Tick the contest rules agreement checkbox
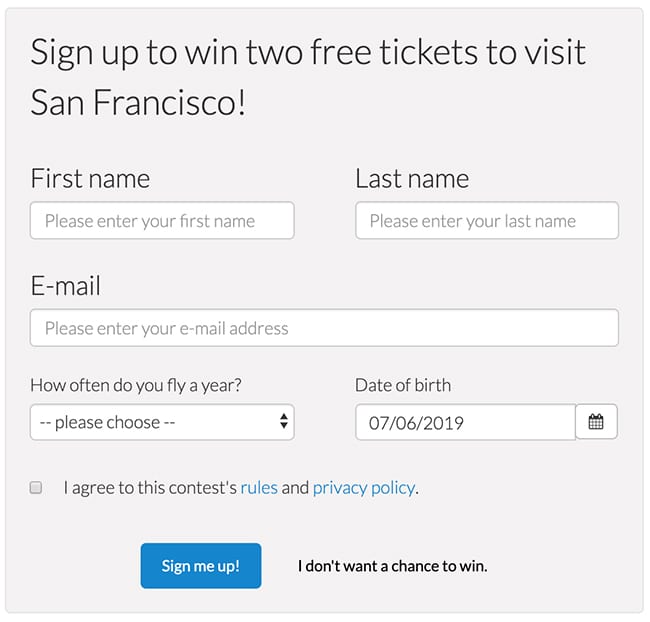The image size is (650, 622). 36,487
